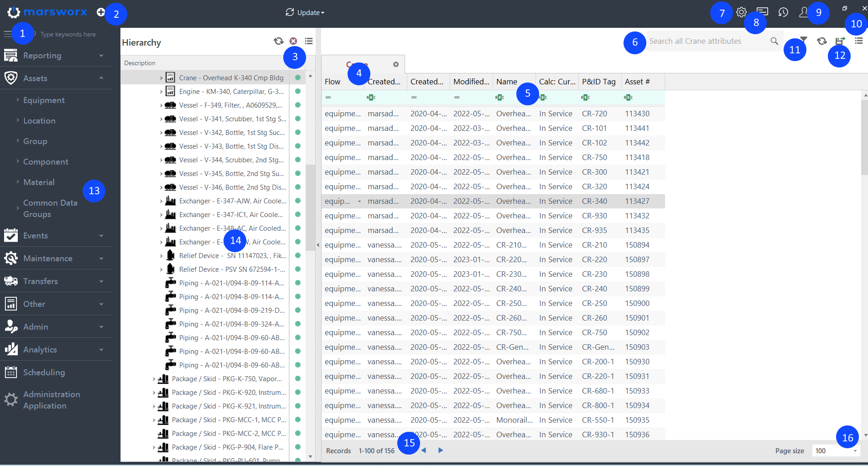Image resolution: width=868 pixels, height=466 pixels.
Task: Click the Assets shield icon
Action: pos(11,78)
